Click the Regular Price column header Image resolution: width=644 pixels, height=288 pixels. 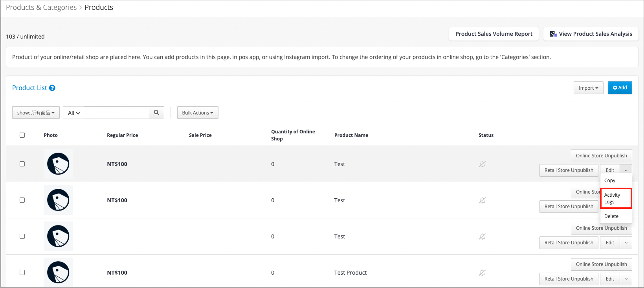point(122,135)
